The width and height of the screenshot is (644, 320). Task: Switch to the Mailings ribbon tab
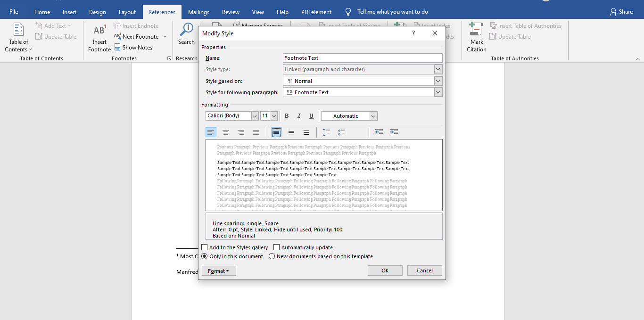coord(198,12)
